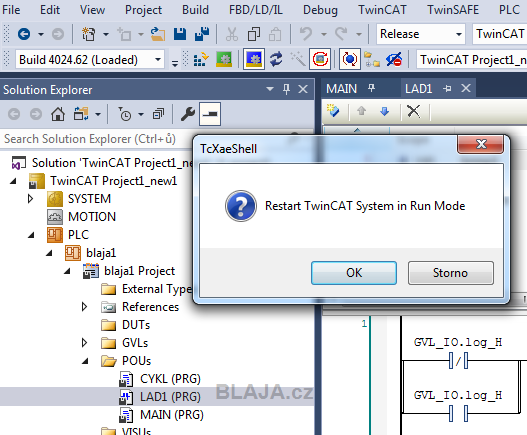
Task: Click the Navigate Backward arrow icon
Action: pos(24,34)
